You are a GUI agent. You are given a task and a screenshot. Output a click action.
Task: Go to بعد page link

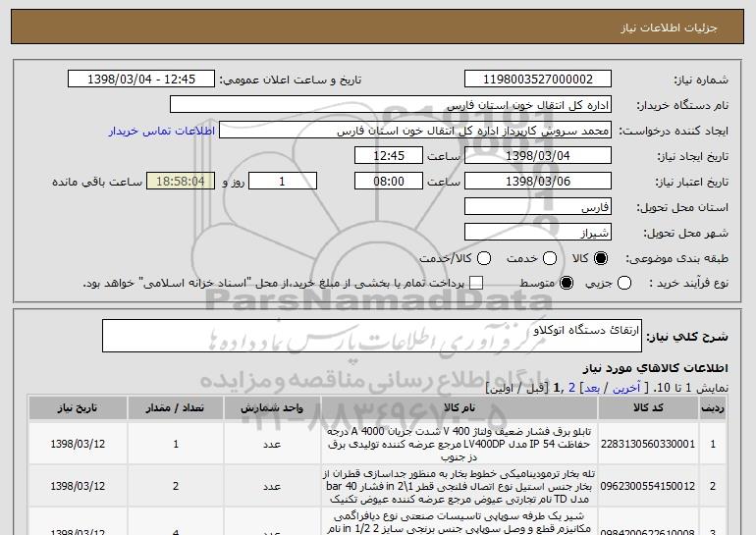592,388
